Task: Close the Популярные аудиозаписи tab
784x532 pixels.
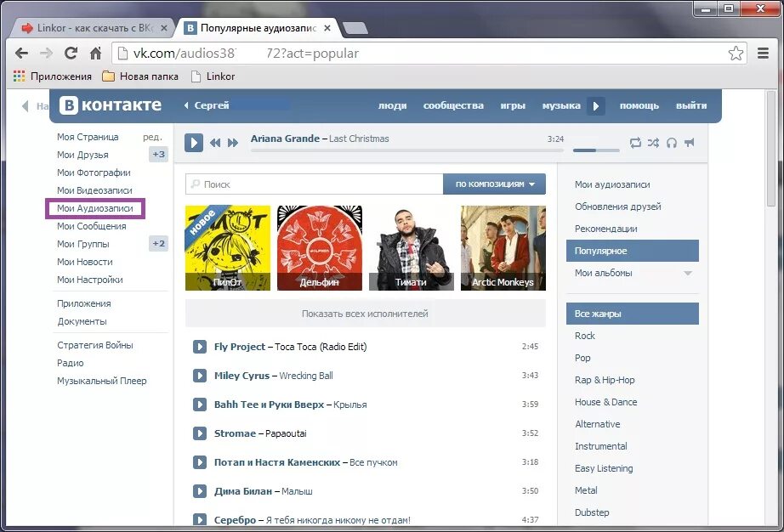Action: [327, 28]
